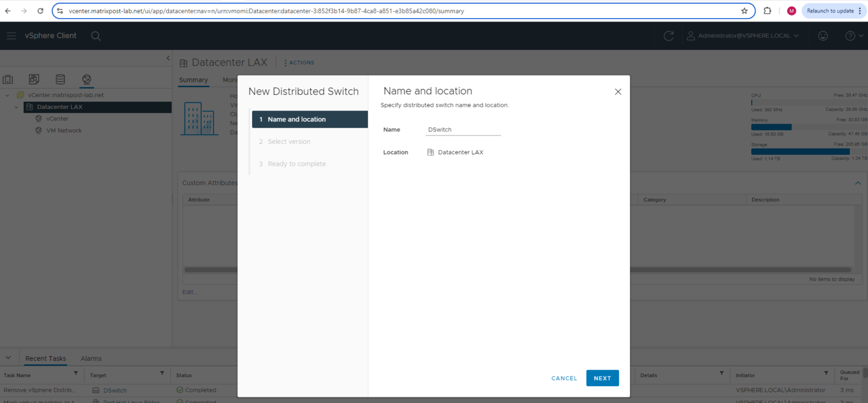Open the hamburger menu next to vSphere Client
The width and height of the screenshot is (868, 403).
[11, 36]
